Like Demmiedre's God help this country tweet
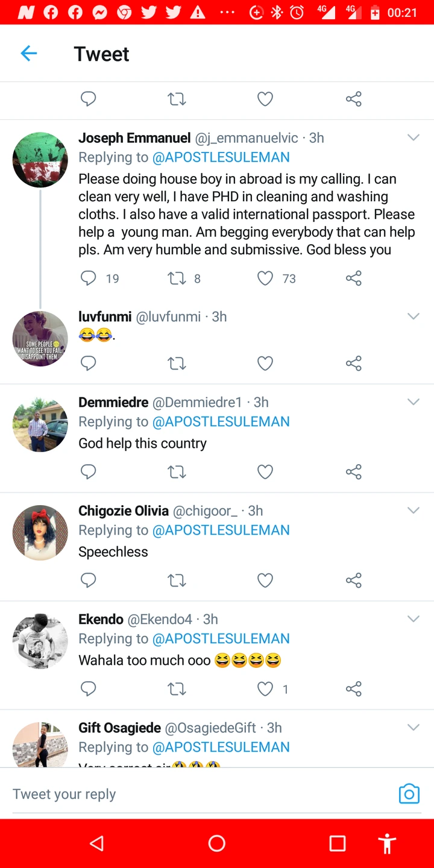The width and height of the screenshot is (434, 868). tap(265, 471)
